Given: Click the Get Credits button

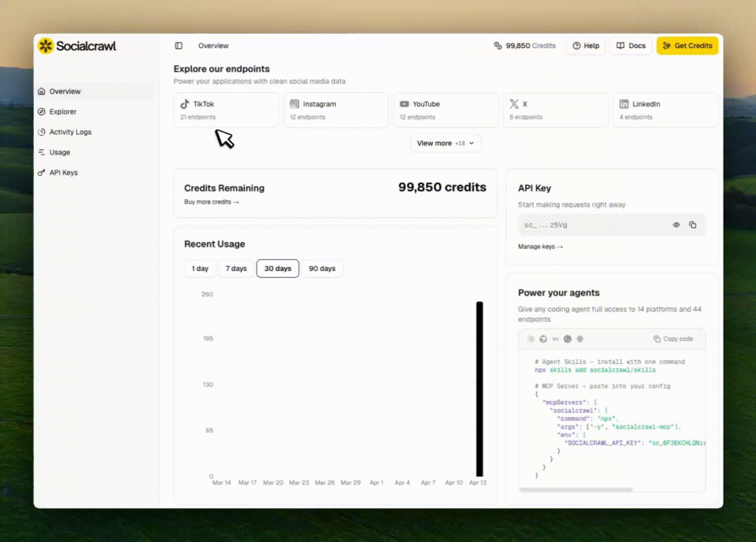Looking at the screenshot, I should pyautogui.click(x=687, y=46).
